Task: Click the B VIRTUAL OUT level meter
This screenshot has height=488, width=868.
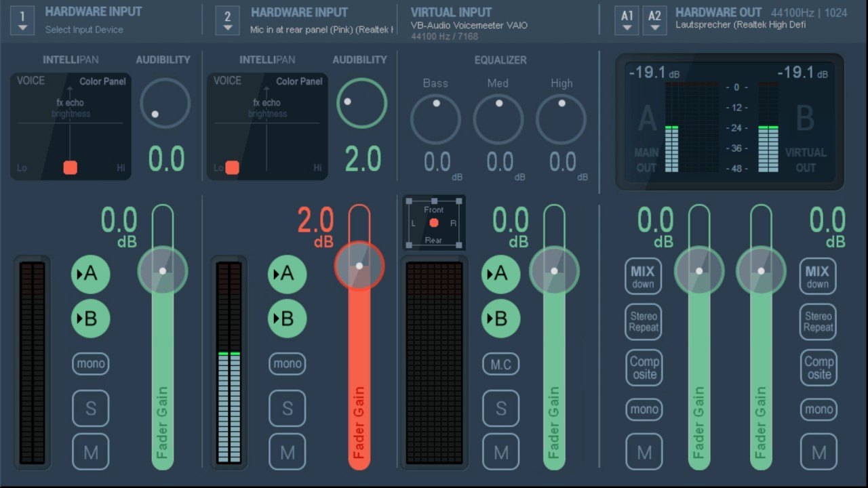Action: point(768,127)
